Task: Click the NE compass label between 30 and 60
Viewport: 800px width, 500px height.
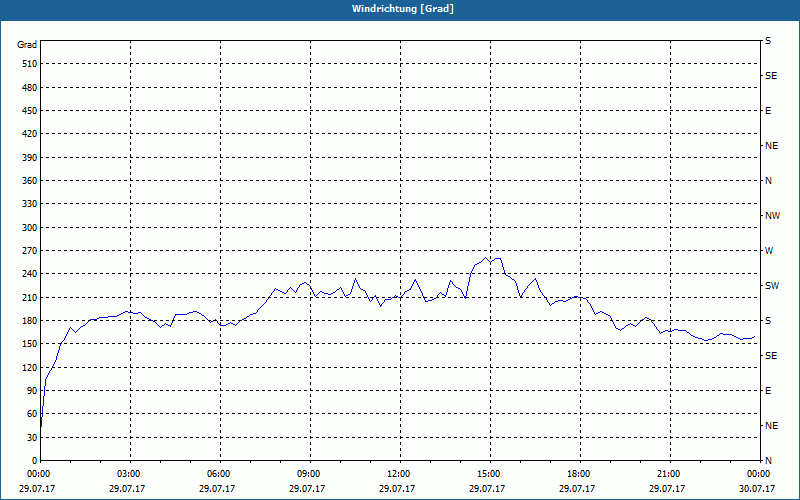Action: (771, 426)
